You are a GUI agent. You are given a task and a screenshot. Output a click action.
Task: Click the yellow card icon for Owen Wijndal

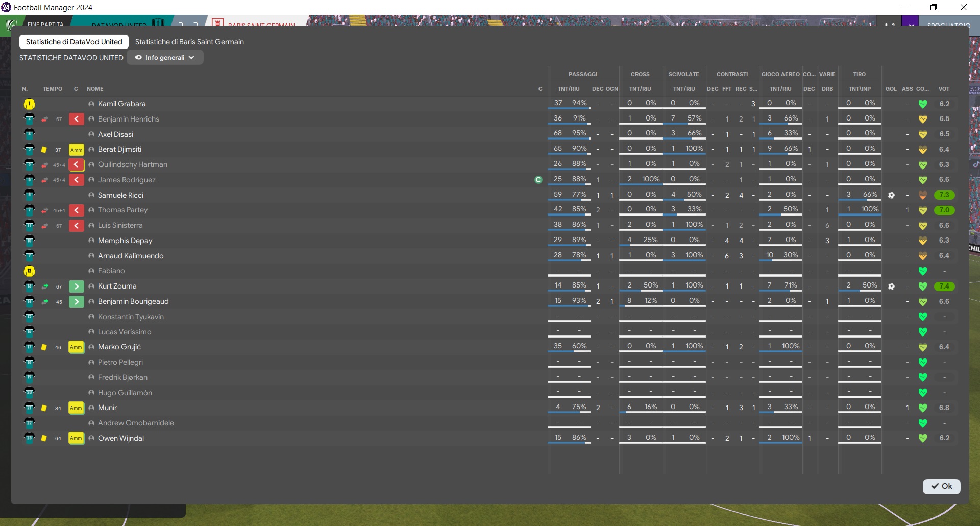[x=44, y=438]
